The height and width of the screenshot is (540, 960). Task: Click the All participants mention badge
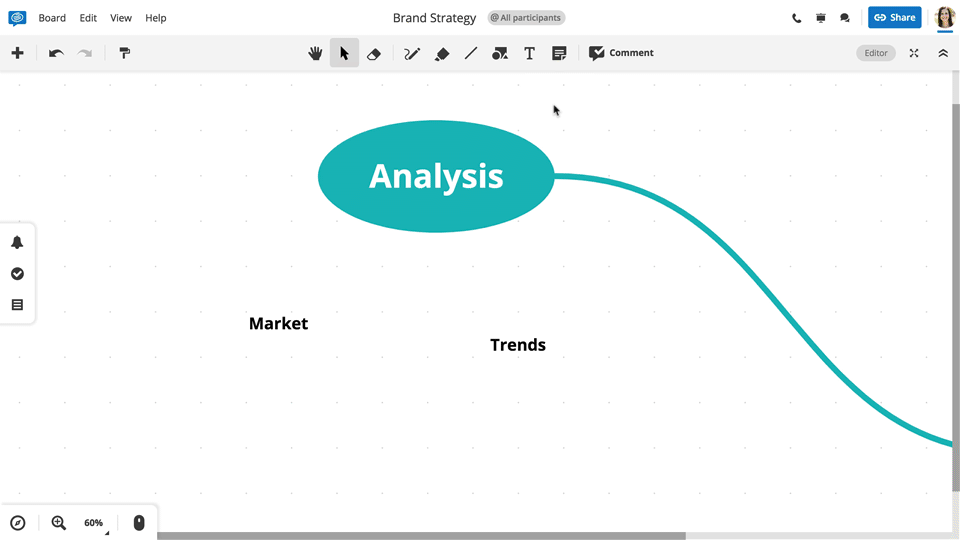pos(526,18)
